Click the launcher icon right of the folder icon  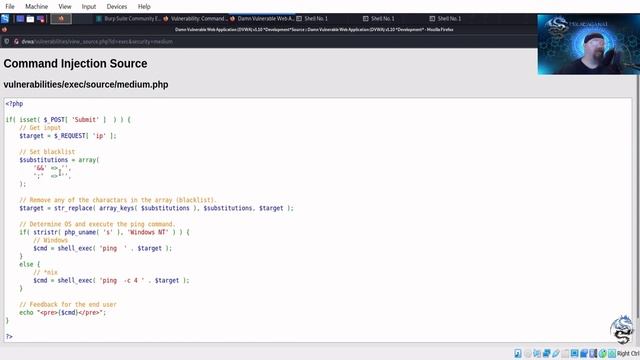click(40, 19)
